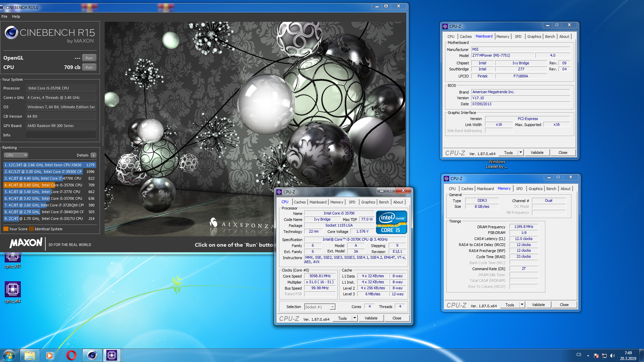
Task: Click Tools button in Memory CPU-Z window
Action: 510,305
